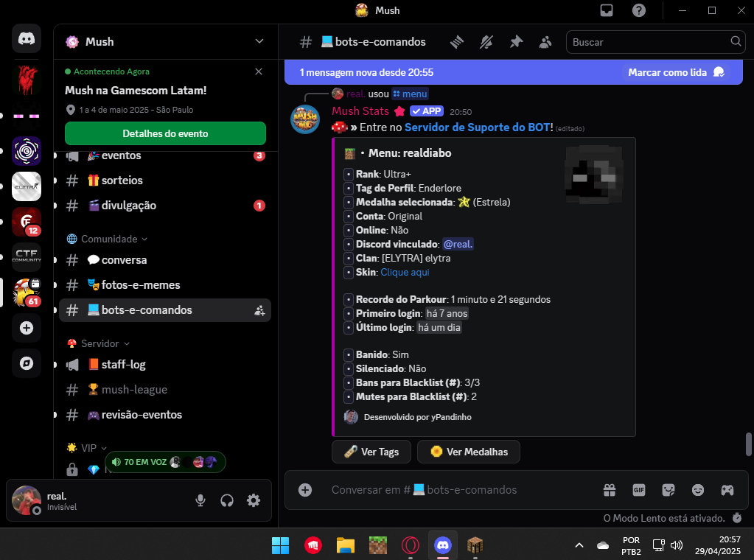The height and width of the screenshot is (560, 754).
Task: Open notification settings bell in header
Action: click(486, 42)
